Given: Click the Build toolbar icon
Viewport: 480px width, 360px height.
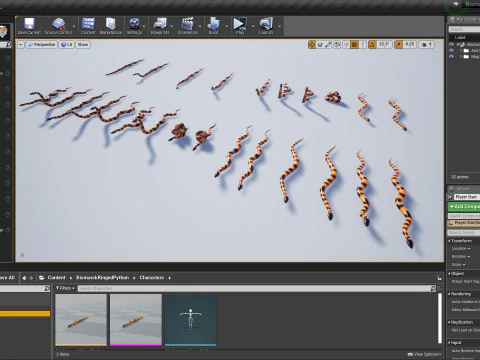Looking at the screenshot, I should pos(213,24).
